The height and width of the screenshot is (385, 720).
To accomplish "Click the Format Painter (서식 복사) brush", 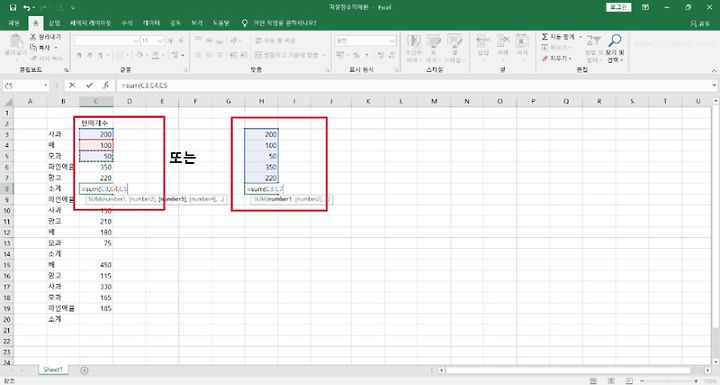I will click(x=47, y=58).
